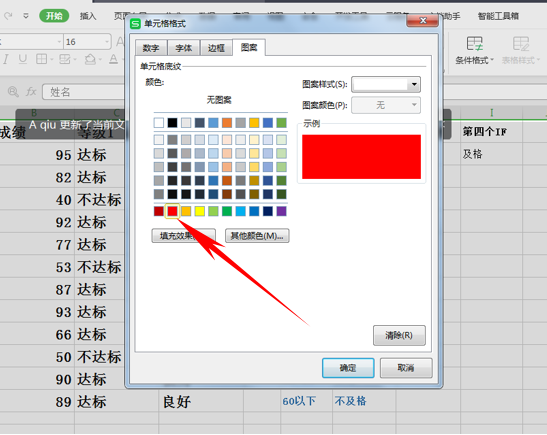Screen dimensions: 547x435
Task: Toggle underline formatting icon
Action: (23, 59)
